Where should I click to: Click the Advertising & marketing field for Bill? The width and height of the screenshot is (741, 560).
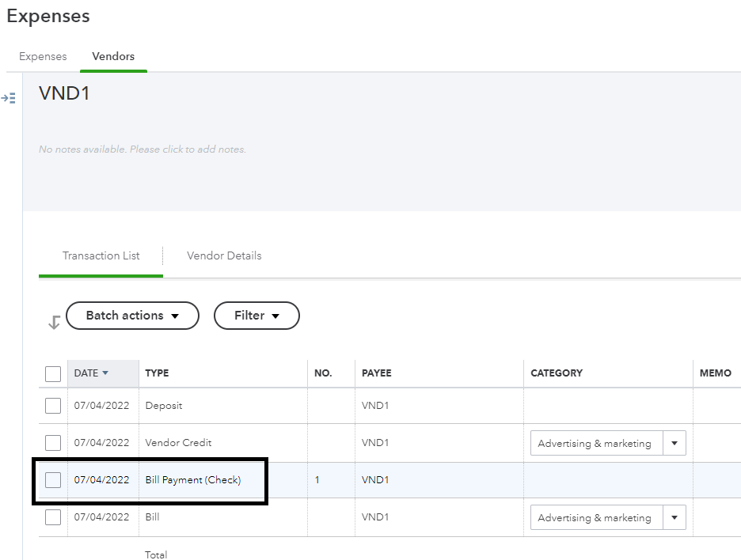point(594,518)
